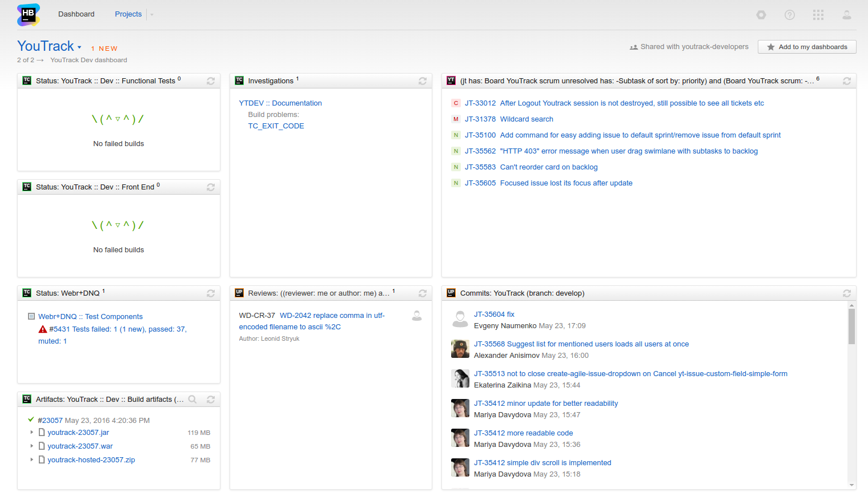This screenshot has height=504, width=868.
Task: Open commit JT-35568 Suggest list link
Action: pos(581,344)
